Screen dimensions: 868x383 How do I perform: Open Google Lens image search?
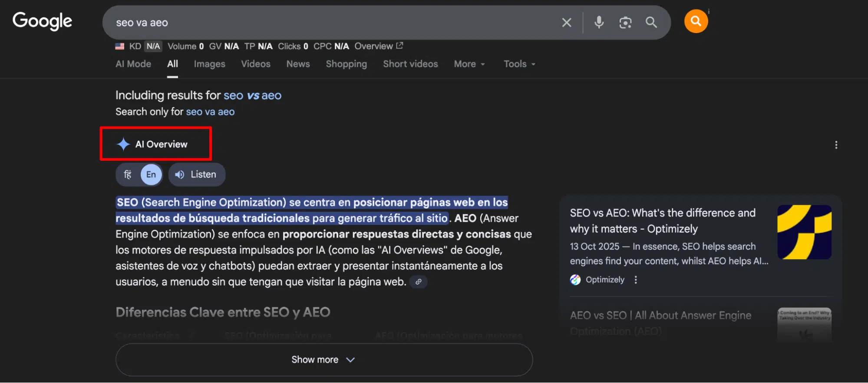pyautogui.click(x=625, y=23)
